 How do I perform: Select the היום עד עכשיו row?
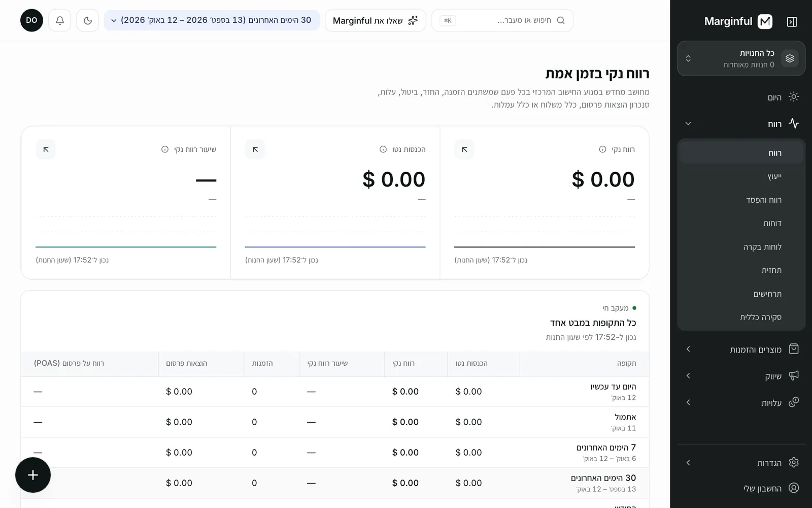tap(335, 392)
